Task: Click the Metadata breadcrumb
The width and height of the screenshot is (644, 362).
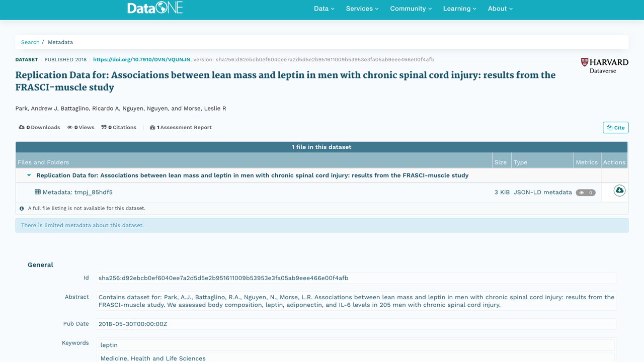Action: tap(60, 42)
